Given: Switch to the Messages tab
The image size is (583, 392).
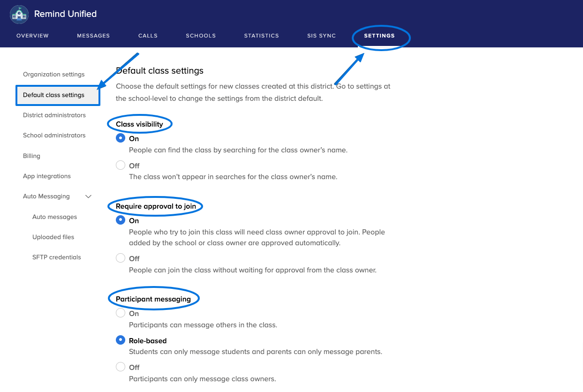Looking at the screenshot, I should 93,36.
